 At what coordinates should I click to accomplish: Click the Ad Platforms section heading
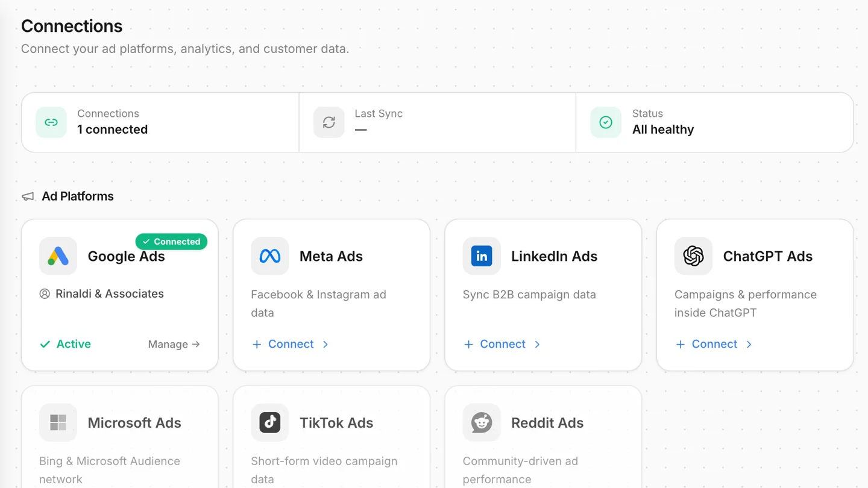pos(78,196)
